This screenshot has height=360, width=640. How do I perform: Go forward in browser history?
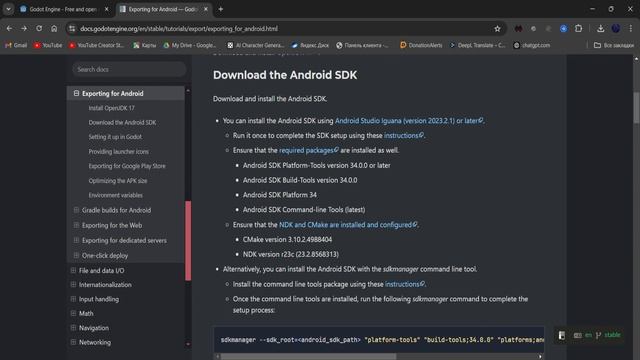point(24,29)
